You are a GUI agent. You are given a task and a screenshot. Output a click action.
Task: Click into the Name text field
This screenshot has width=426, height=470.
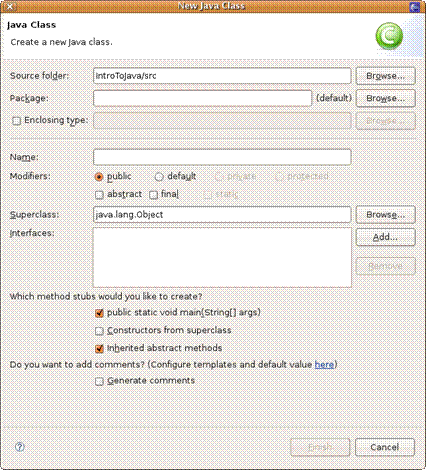[222, 157]
